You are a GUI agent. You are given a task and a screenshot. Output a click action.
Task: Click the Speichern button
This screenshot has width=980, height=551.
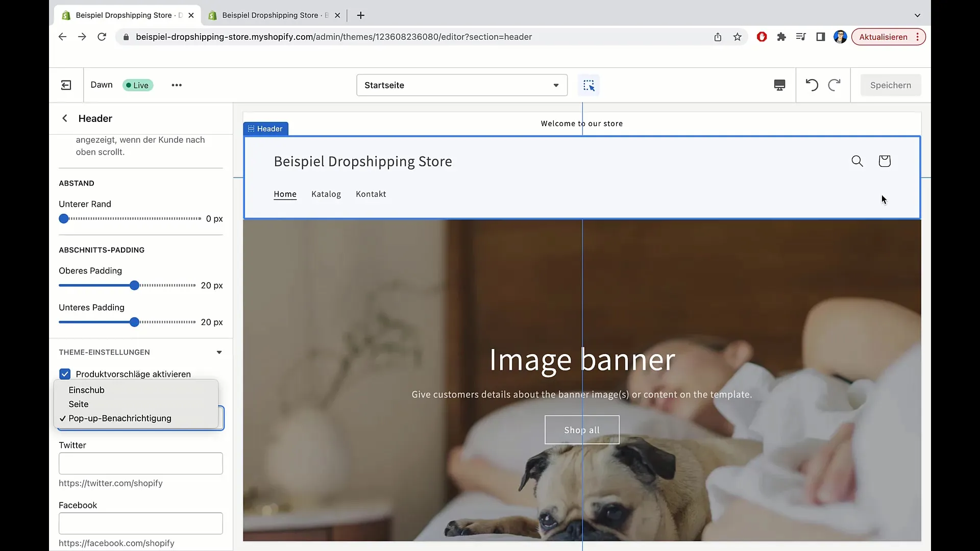[x=891, y=85]
